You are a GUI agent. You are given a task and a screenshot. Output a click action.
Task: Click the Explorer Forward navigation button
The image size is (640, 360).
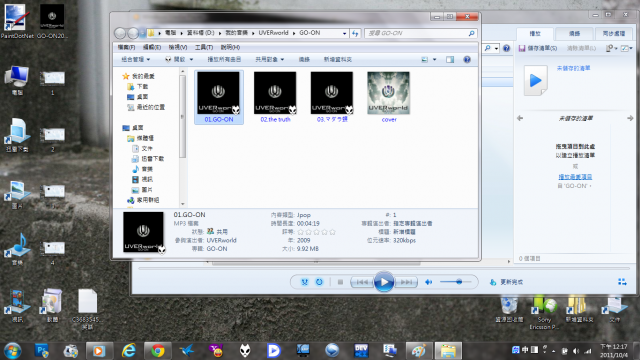[133, 33]
